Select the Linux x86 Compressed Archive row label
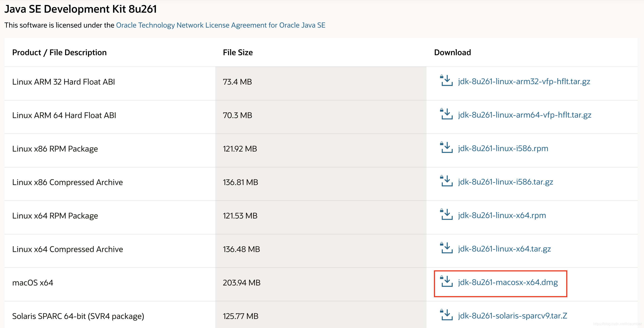 click(68, 183)
